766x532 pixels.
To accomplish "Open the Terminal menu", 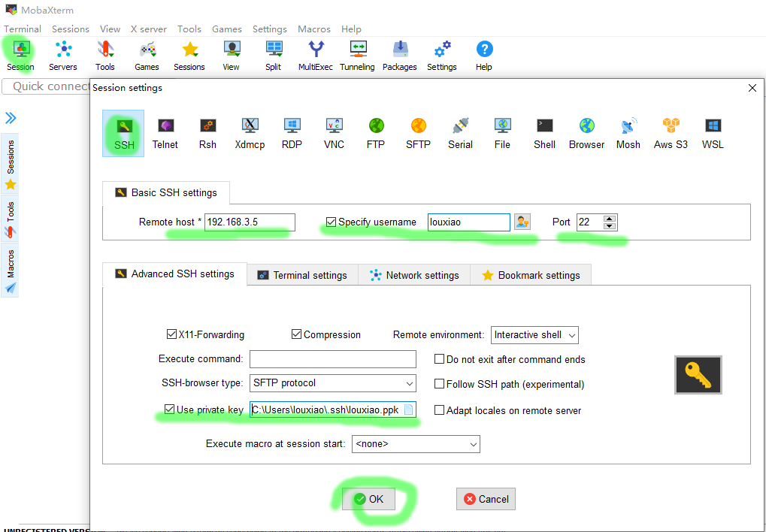I will (x=23, y=29).
